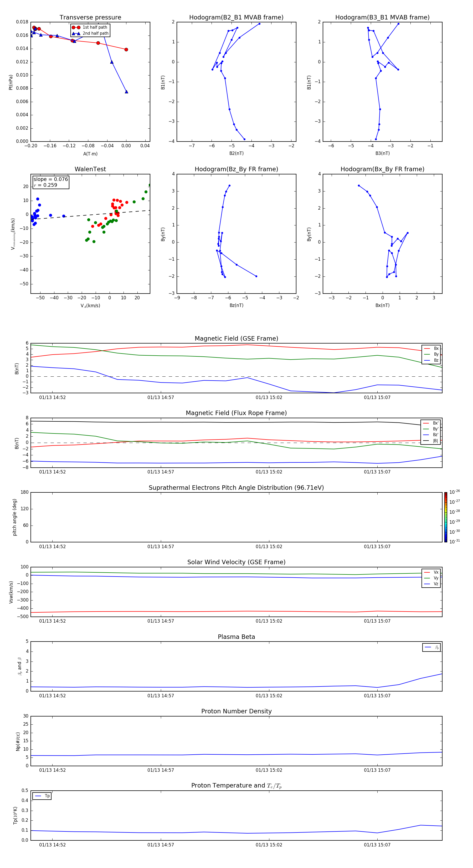This screenshot has height=868, width=473.
Task: Click the 10^-26 colorbar tick label
Action: (455, 492)
